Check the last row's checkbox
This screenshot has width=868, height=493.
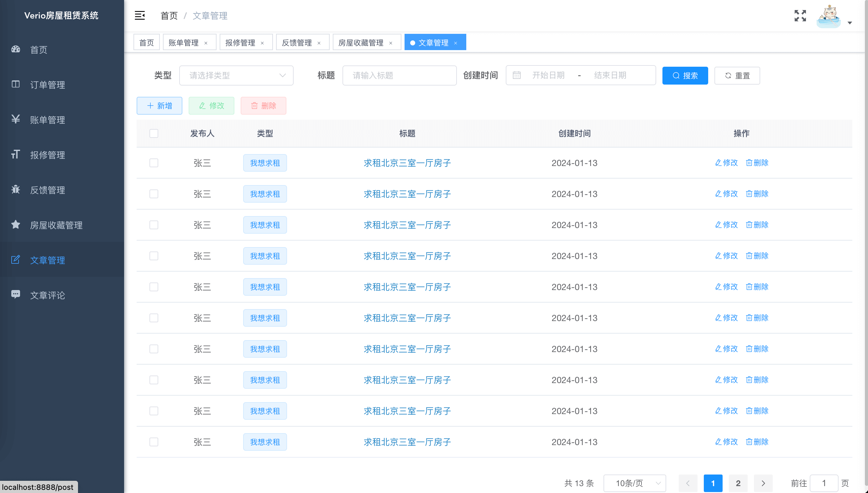(x=154, y=442)
